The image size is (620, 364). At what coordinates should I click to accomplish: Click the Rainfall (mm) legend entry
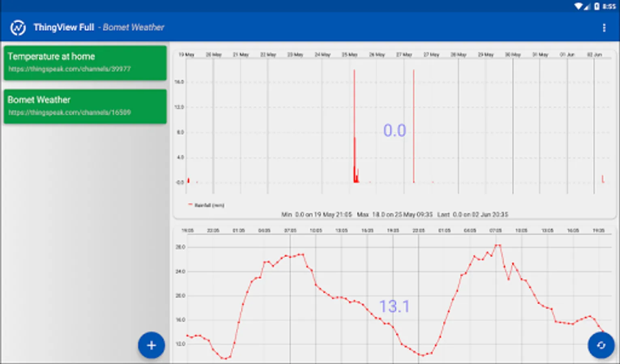[207, 205]
